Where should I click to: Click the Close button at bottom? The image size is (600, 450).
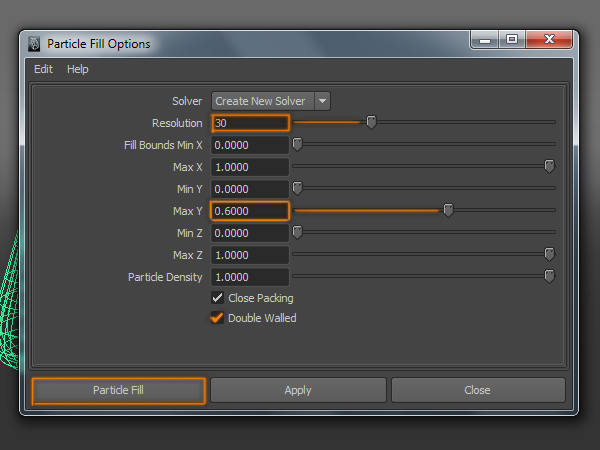[x=477, y=390]
